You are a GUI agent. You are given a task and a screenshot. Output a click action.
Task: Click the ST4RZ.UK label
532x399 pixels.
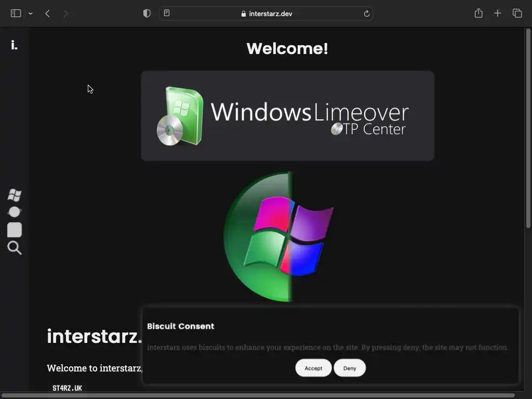tap(67, 388)
